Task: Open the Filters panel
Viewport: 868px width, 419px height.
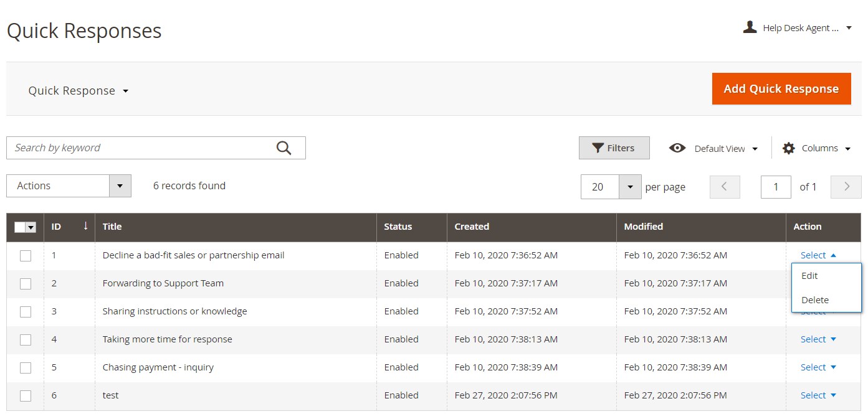Action: point(614,148)
